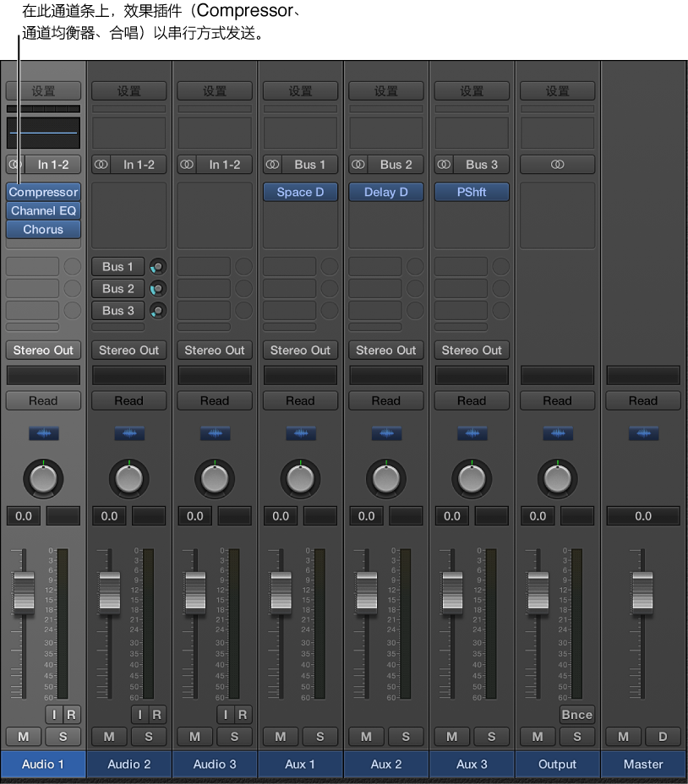Viewport: 688px width, 784px height.
Task: Click the volume fader on Master strip
Action: [x=643, y=590]
